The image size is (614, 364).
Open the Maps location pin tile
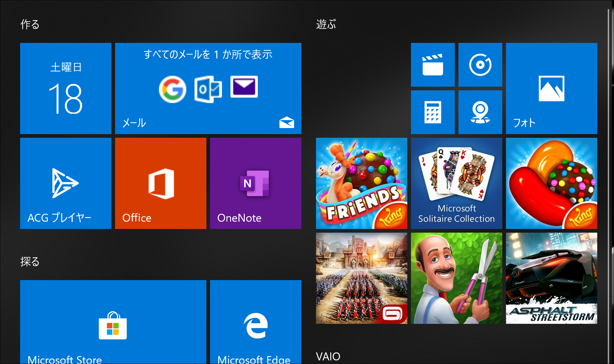pos(480,112)
